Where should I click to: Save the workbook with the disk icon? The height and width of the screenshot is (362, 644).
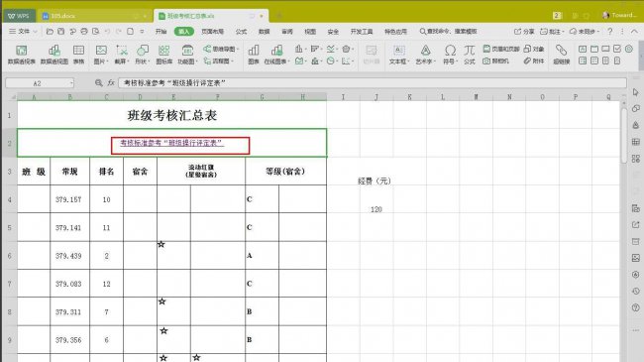click(x=60, y=32)
